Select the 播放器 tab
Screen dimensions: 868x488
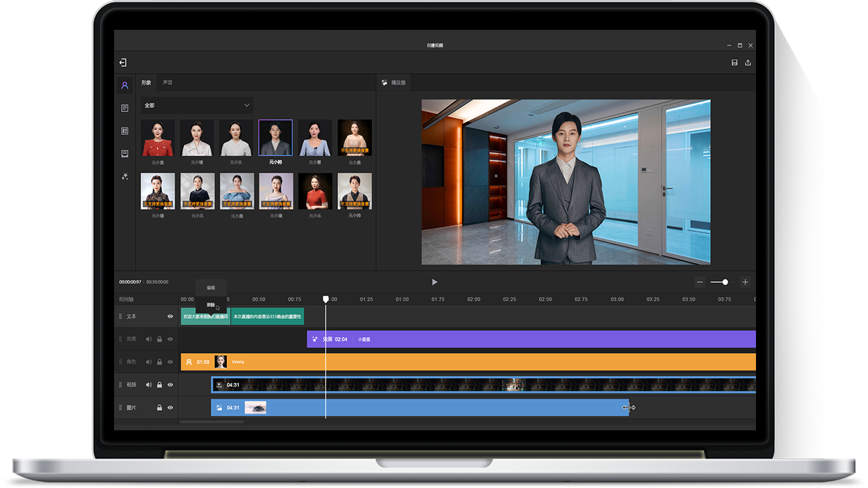[394, 82]
